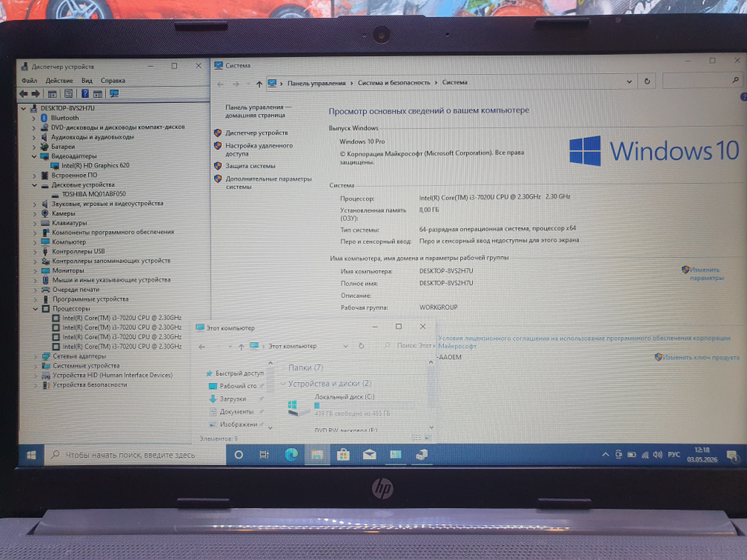
Task: Collapse Устройства и диски (2) group
Action: coord(283,383)
